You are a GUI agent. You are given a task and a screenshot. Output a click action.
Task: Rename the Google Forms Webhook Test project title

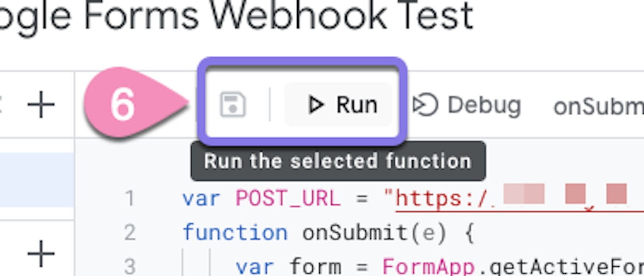(235, 16)
